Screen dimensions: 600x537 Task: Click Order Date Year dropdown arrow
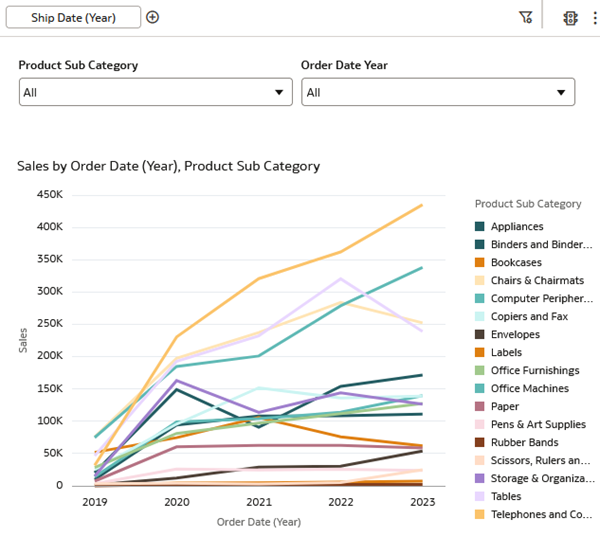pos(561,93)
